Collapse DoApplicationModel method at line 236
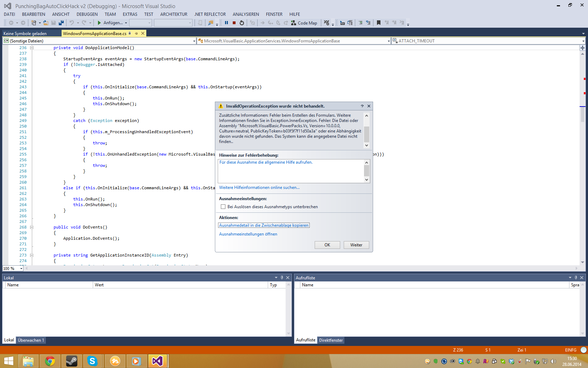The width and height of the screenshot is (588, 368). [x=31, y=48]
